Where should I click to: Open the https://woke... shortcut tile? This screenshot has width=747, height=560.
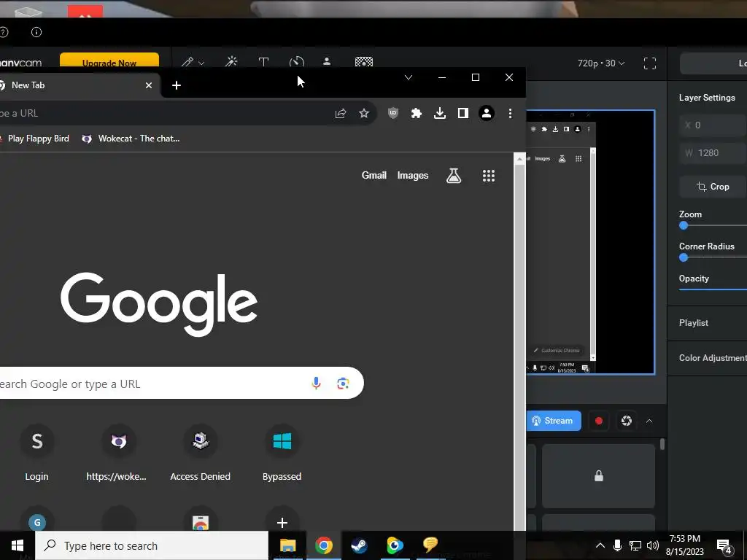click(x=118, y=452)
